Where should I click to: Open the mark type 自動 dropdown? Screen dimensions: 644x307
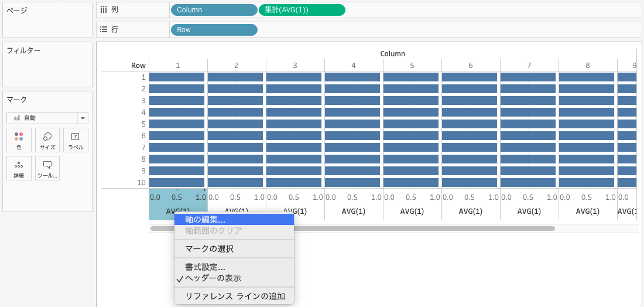click(47, 118)
